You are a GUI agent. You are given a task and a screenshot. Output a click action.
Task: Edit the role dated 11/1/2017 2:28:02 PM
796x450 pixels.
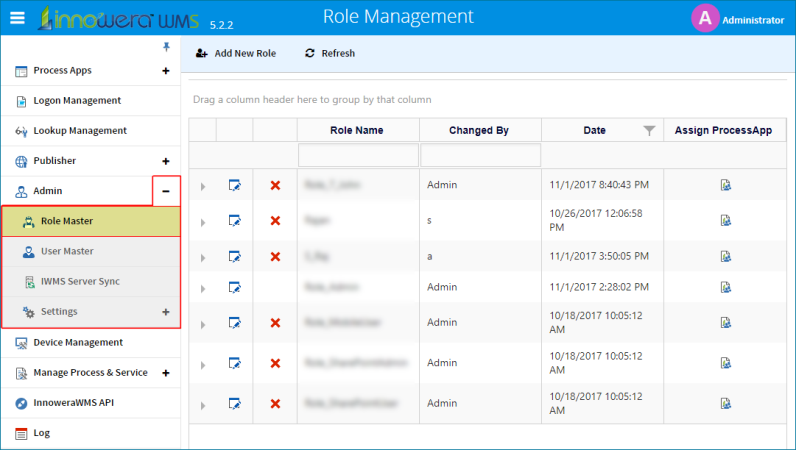point(235,287)
